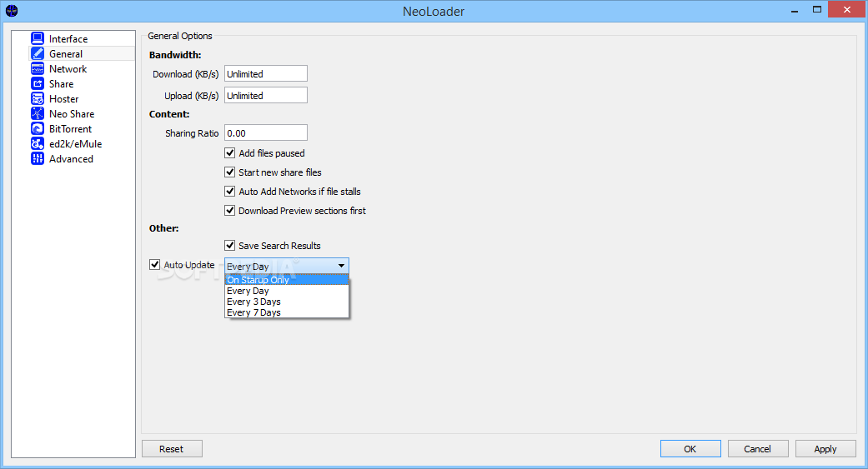
Task: Open the Interface settings page
Action: click(x=68, y=38)
